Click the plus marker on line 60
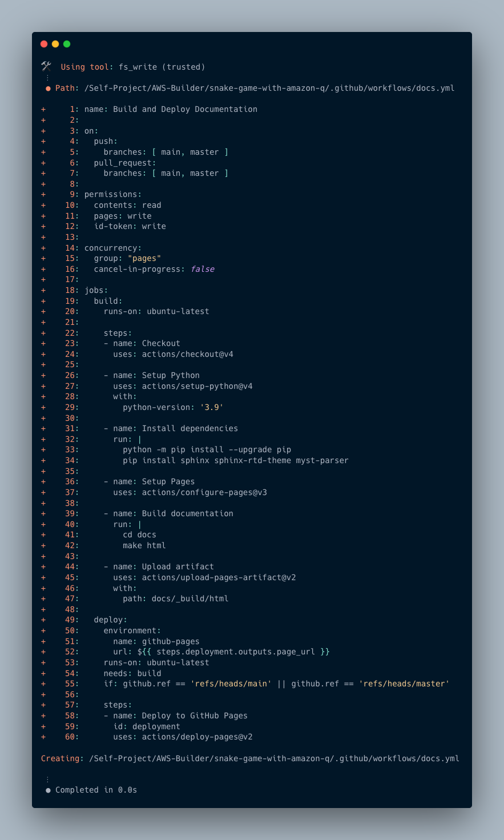Viewport: 504px width, 840px height. pos(43,737)
